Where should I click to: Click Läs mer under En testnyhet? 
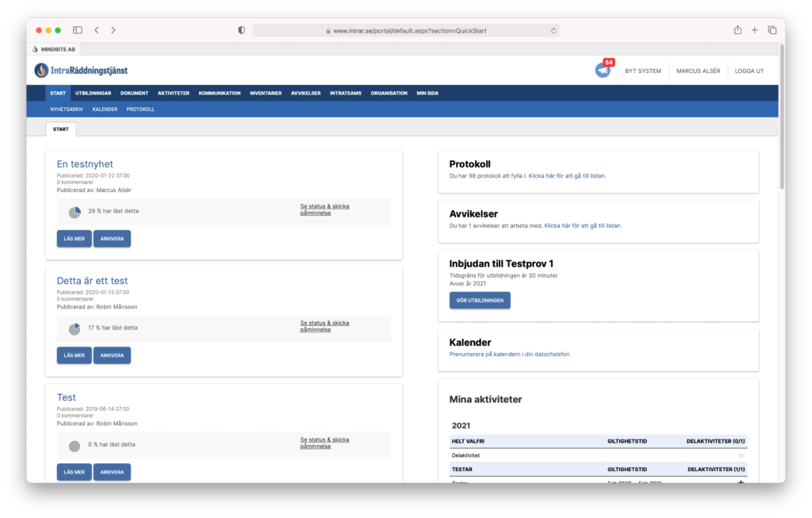74,239
